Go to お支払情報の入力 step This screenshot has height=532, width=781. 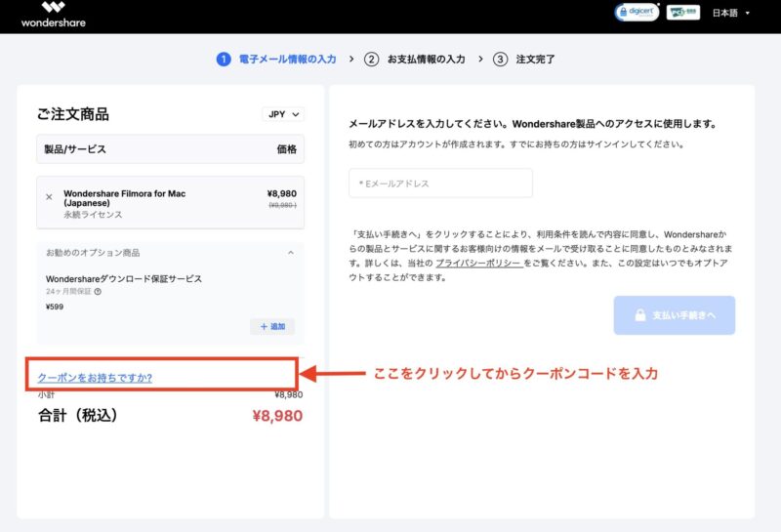click(426, 60)
